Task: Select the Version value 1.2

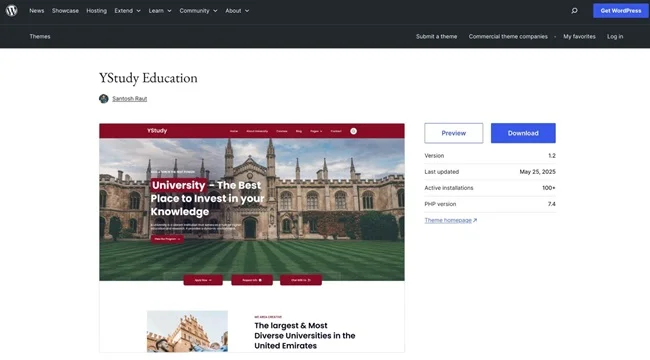Action: pos(552,156)
